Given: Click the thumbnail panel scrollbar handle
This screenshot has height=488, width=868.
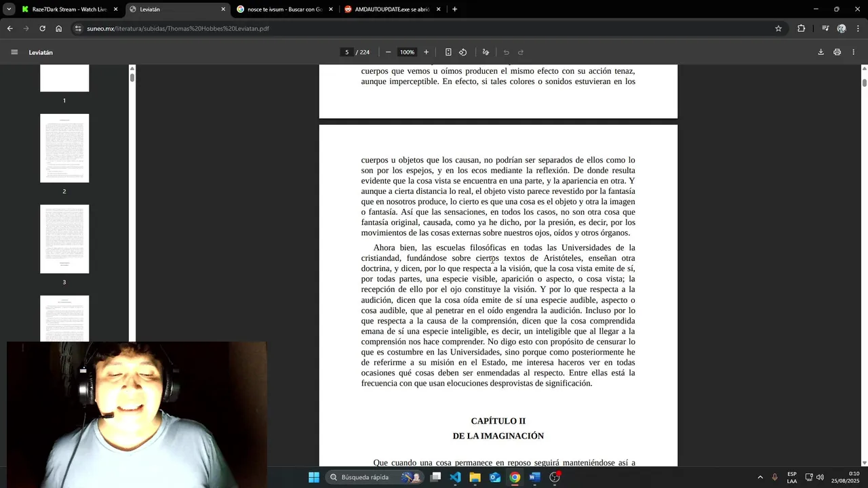Looking at the screenshot, I should 132,77.
